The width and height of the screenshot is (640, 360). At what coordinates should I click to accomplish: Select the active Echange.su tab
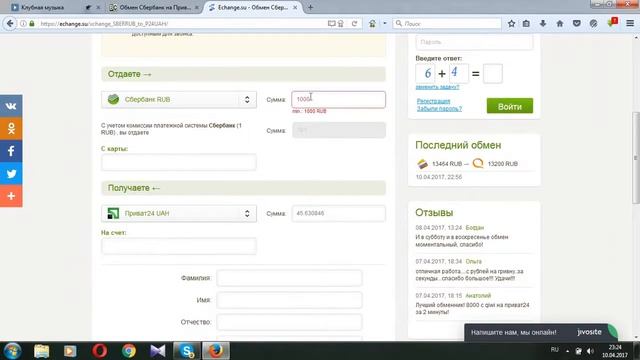[x=252, y=7]
